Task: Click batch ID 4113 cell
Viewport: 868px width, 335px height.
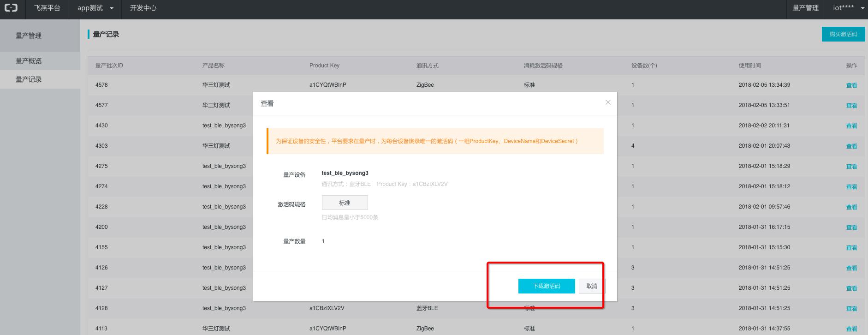Action: tap(101, 329)
